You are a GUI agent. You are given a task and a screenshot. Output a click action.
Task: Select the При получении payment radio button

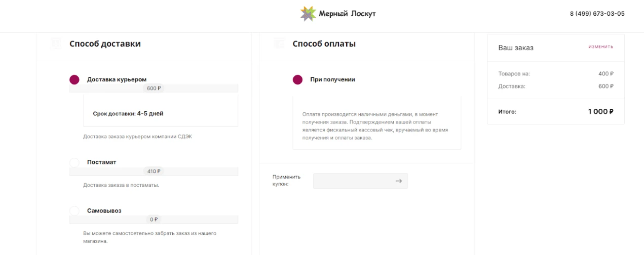click(298, 79)
